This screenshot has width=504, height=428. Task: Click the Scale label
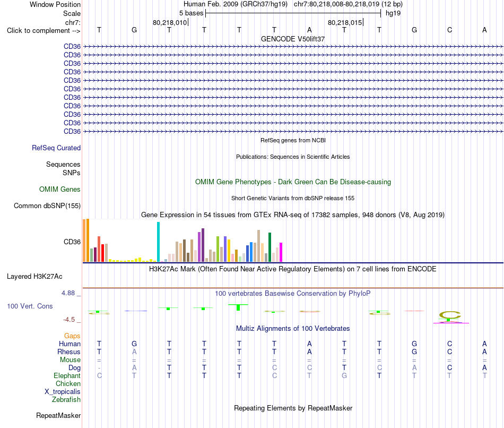pos(72,13)
